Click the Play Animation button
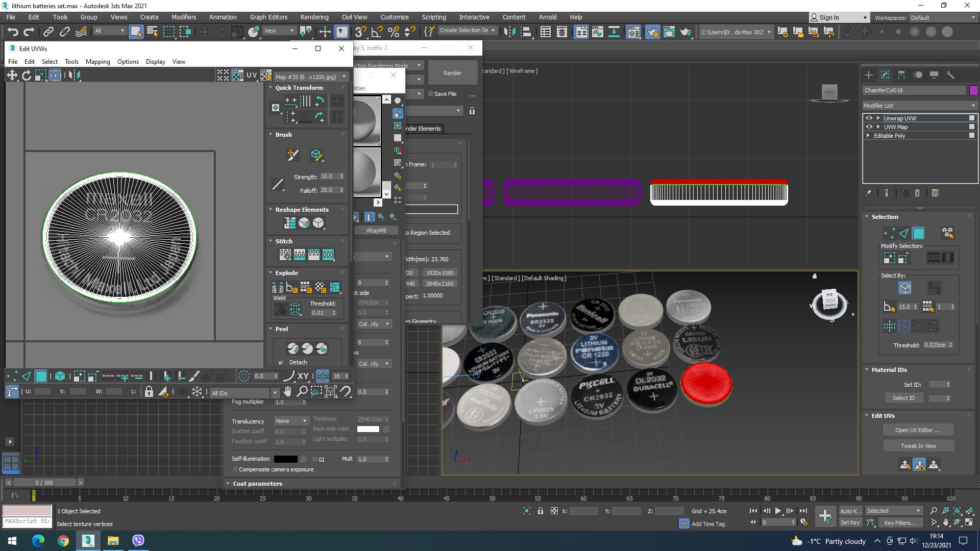The width and height of the screenshot is (980, 551). [778, 511]
